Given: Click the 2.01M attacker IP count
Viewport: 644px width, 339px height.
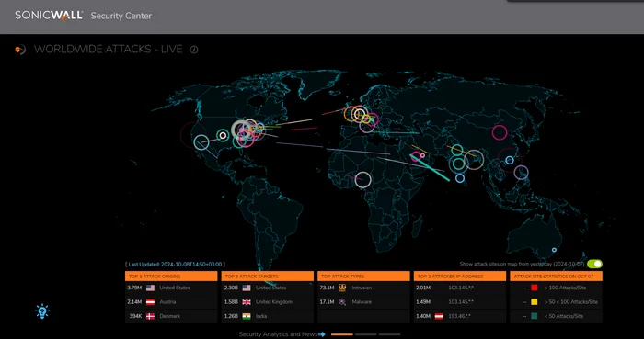Looking at the screenshot, I should (x=423, y=288).
